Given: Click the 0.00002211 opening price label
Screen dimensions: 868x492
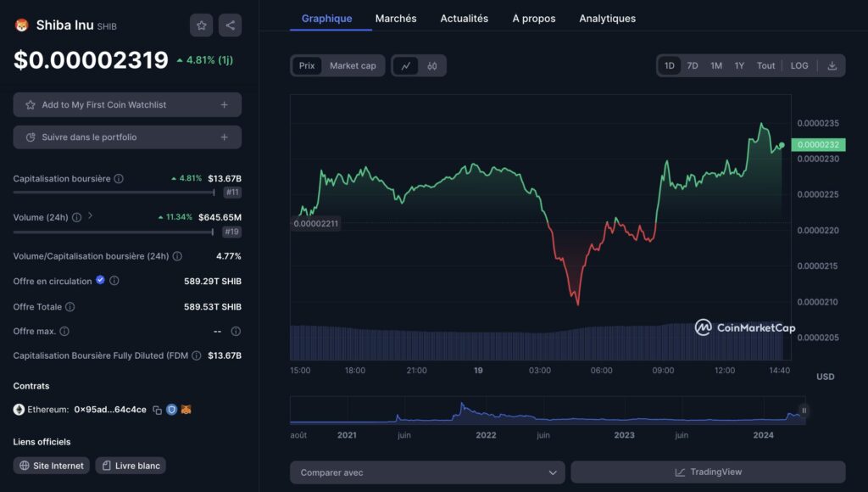Looking at the screenshot, I should (315, 224).
